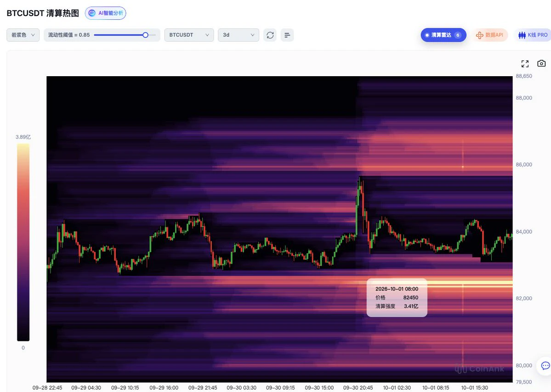Open K线 PRO chart
Viewport: 551px width, 392px height.
point(533,35)
